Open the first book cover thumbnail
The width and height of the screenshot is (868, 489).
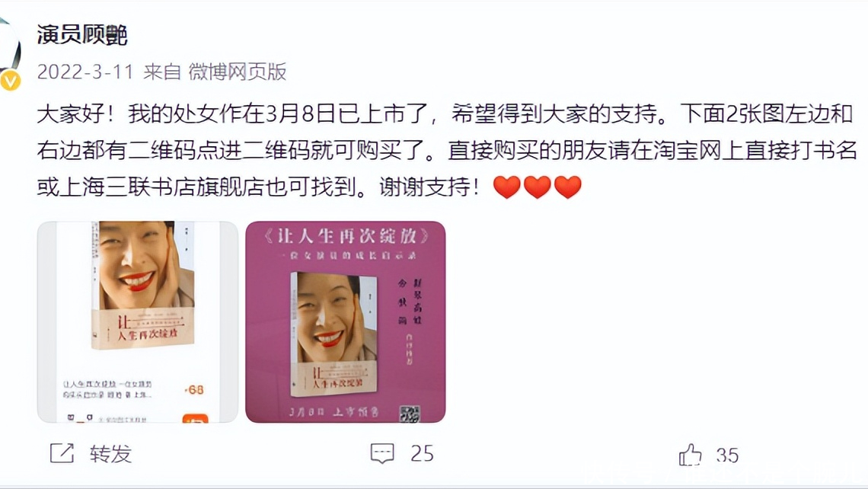pos(138,321)
